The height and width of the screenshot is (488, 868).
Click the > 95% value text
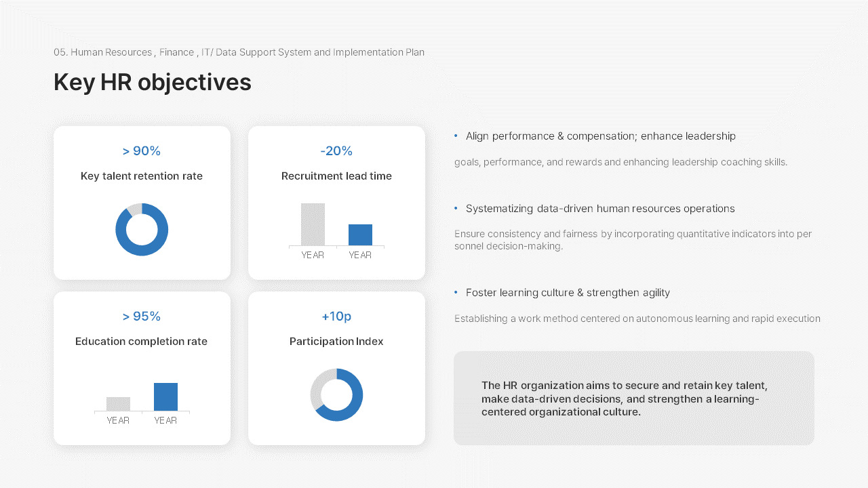142,317
